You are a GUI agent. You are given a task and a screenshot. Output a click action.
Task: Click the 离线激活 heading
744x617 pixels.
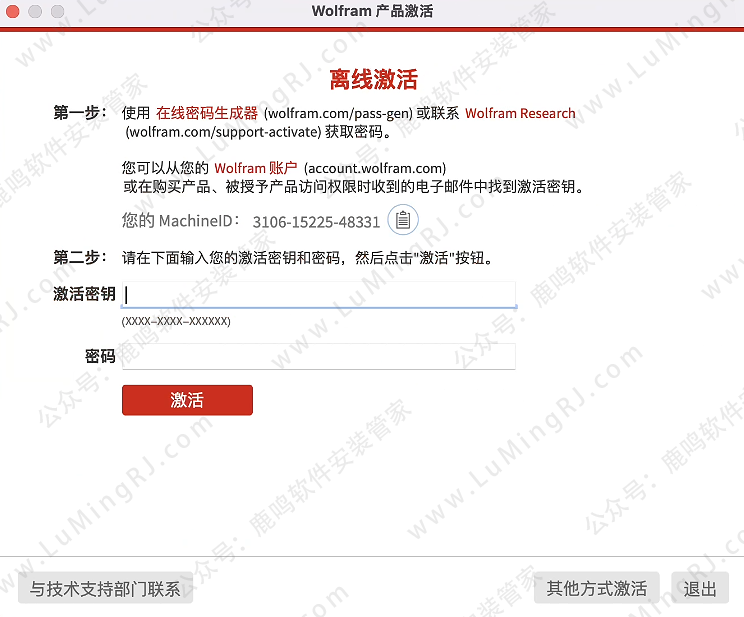373,79
